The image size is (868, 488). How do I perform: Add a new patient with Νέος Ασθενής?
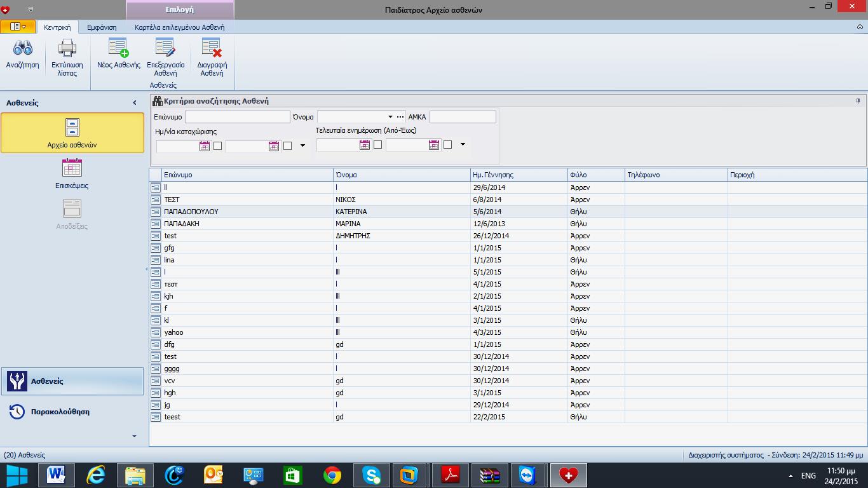(x=118, y=50)
